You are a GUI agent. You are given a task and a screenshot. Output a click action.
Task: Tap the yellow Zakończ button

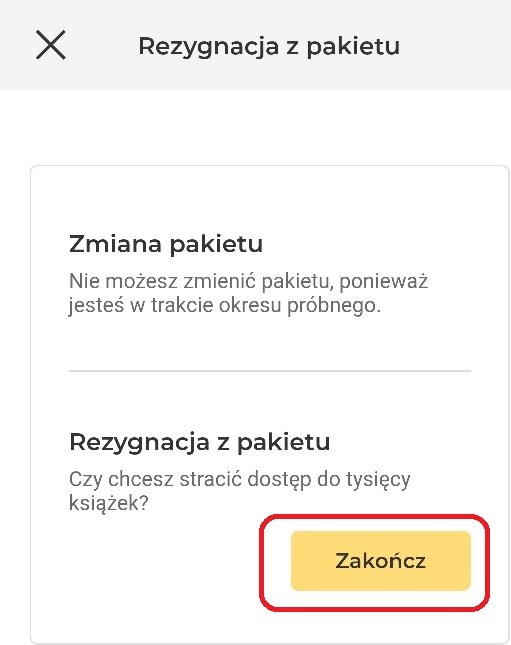pyautogui.click(x=381, y=561)
